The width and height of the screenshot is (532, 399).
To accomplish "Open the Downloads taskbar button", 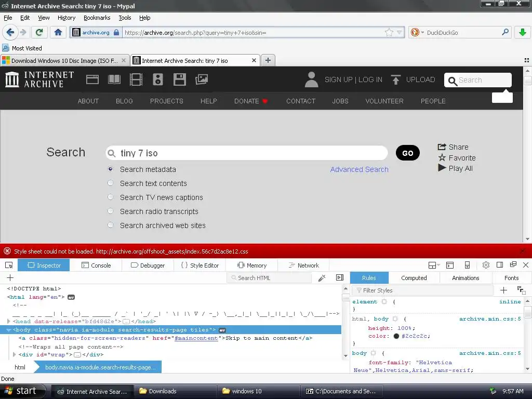I will [x=176, y=391].
